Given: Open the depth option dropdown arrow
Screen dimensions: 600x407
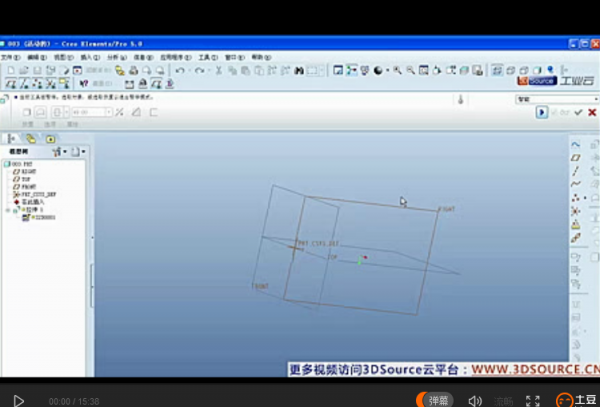Looking at the screenshot, I should tap(67, 112).
